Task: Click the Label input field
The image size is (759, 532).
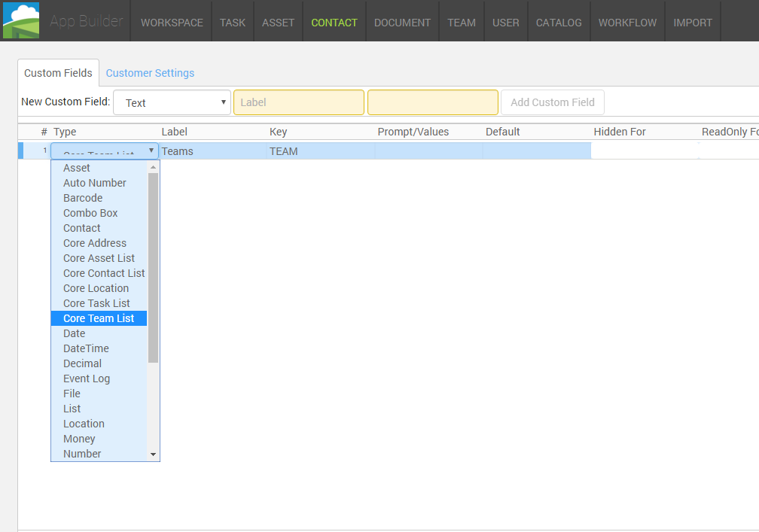Action: tap(298, 102)
